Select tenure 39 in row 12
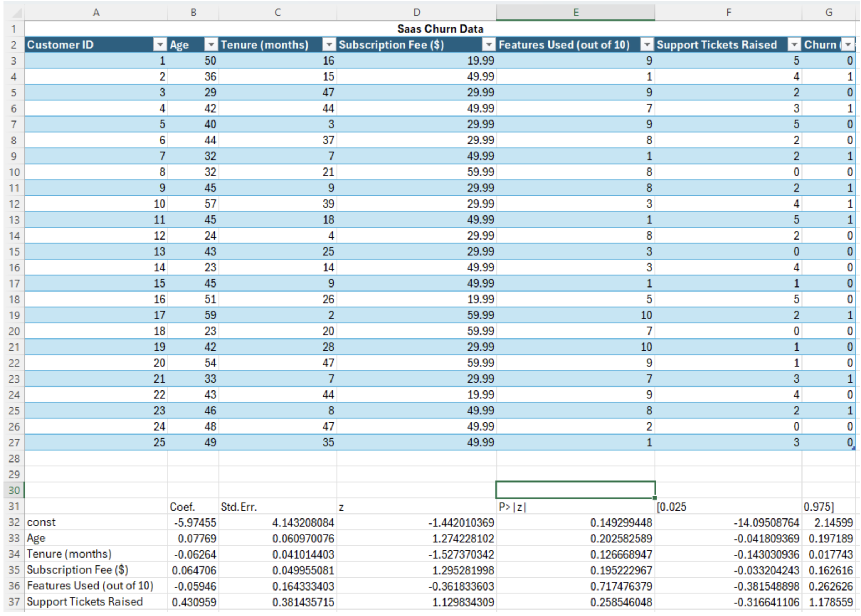The image size is (861, 616). pyautogui.click(x=277, y=204)
